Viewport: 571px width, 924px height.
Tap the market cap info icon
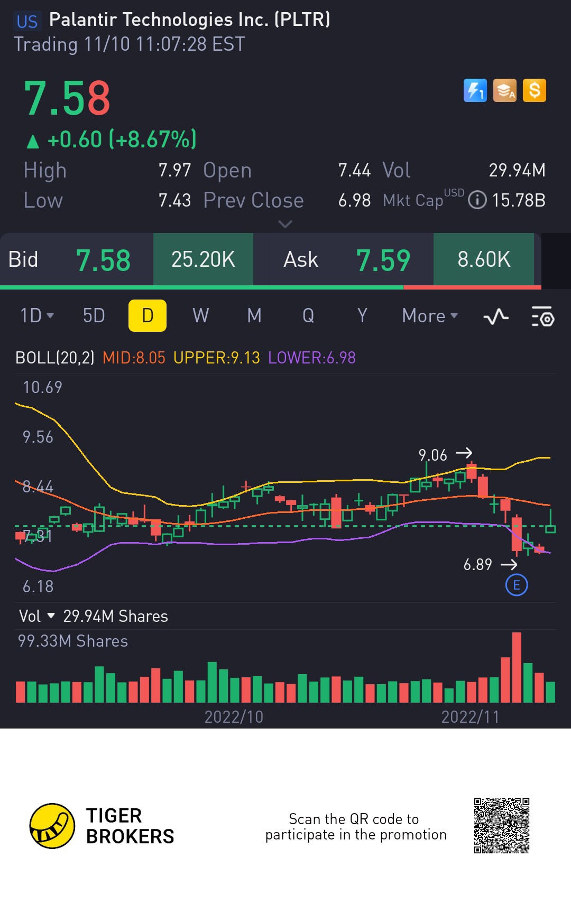tap(477, 200)
